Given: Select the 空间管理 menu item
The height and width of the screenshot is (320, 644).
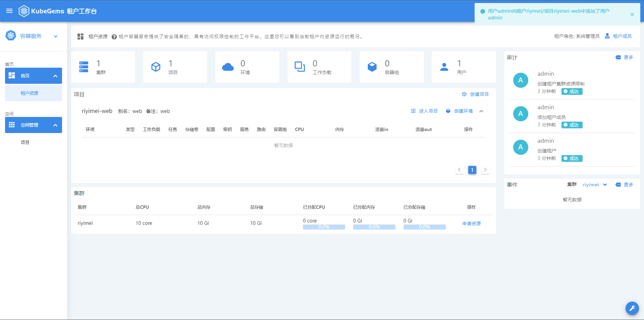Looking at the screenshot, I should 34,125.
